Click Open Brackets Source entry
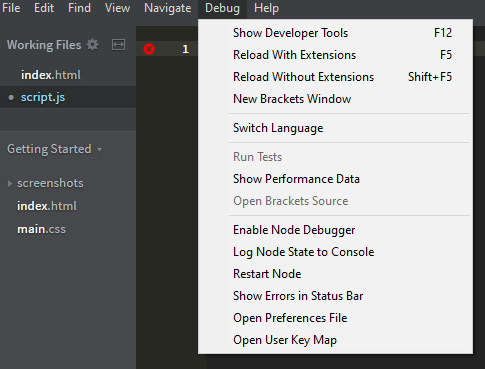This screenshot has width=485, height=369. pos(335,201)
